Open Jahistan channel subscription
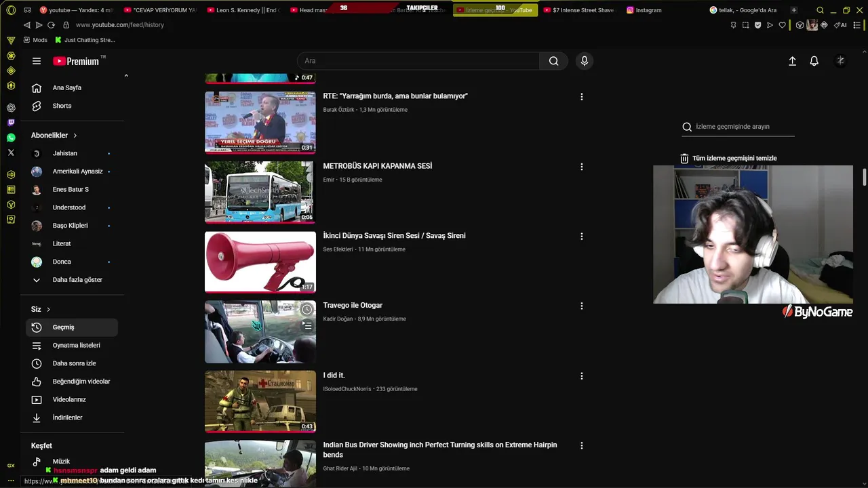The width and height of the screenshot is (868, 488). pyautogui.click(x=71, y=153)
